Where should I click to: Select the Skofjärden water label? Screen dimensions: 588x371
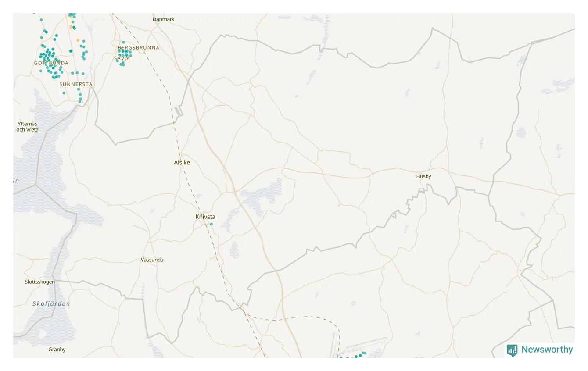[51, 303]
